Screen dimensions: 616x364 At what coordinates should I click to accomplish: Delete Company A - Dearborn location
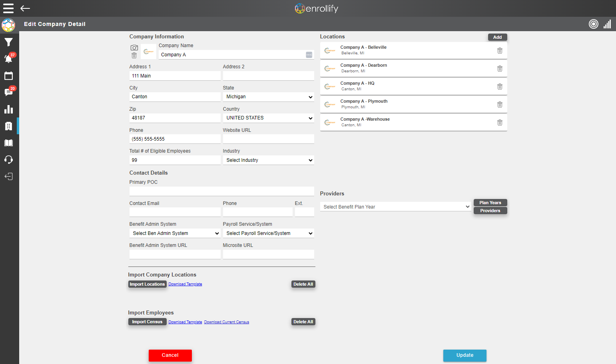pos(500,68)
